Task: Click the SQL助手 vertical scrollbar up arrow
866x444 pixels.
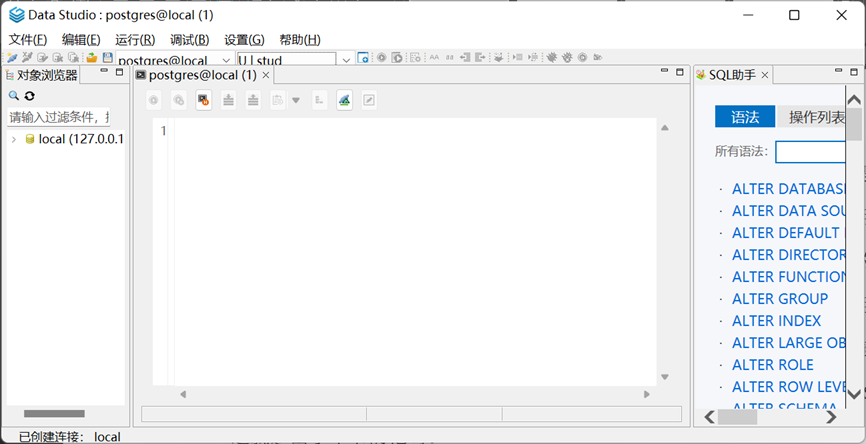Action: tap(854, 99)
